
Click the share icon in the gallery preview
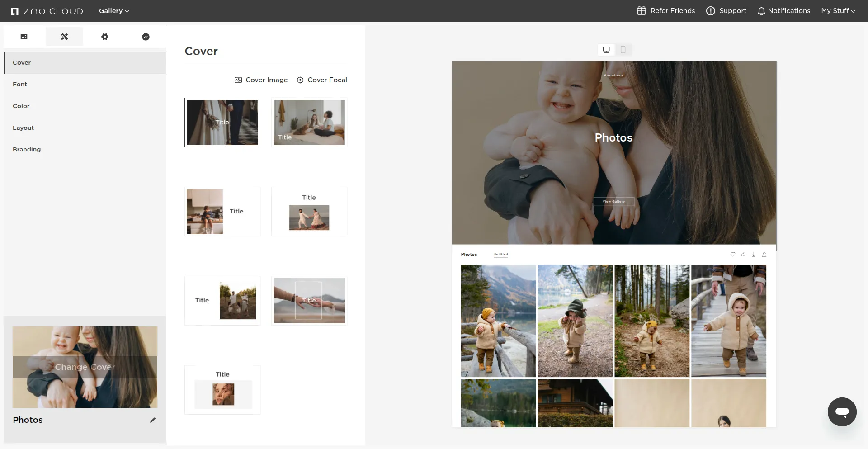743,255
